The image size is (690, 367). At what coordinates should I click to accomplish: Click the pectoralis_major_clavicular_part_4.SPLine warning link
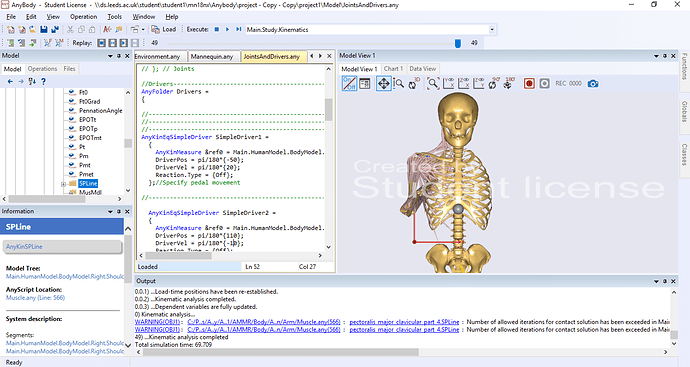(404, 322)
